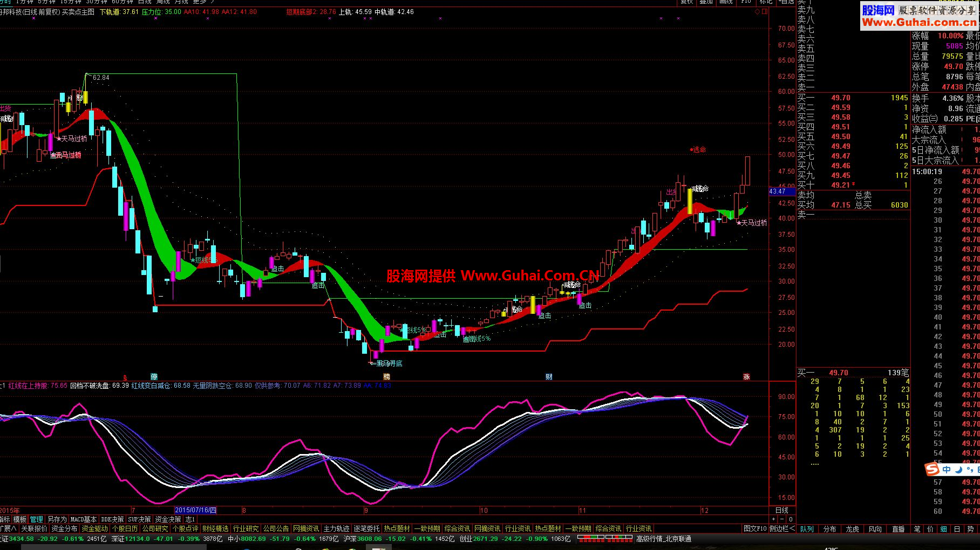The height and width of the screenshot is (550, 980).
Task: Select the 价 view toggle
Action: coord(930,529)
